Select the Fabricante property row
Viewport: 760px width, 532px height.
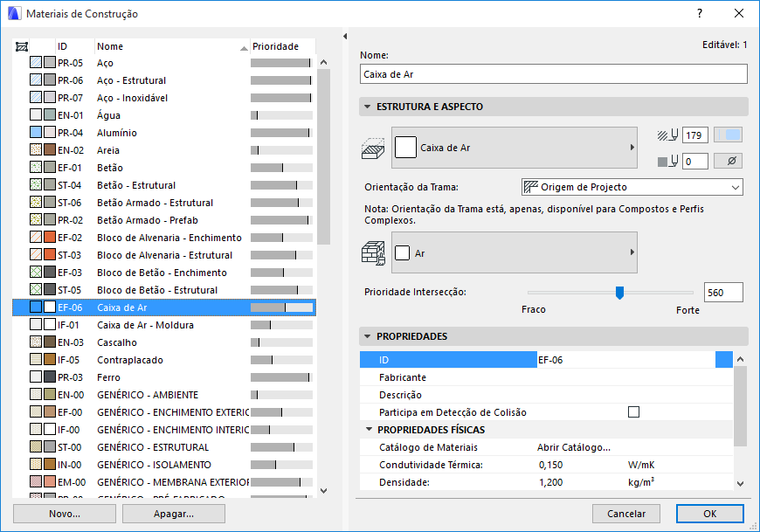coord(546,377)
